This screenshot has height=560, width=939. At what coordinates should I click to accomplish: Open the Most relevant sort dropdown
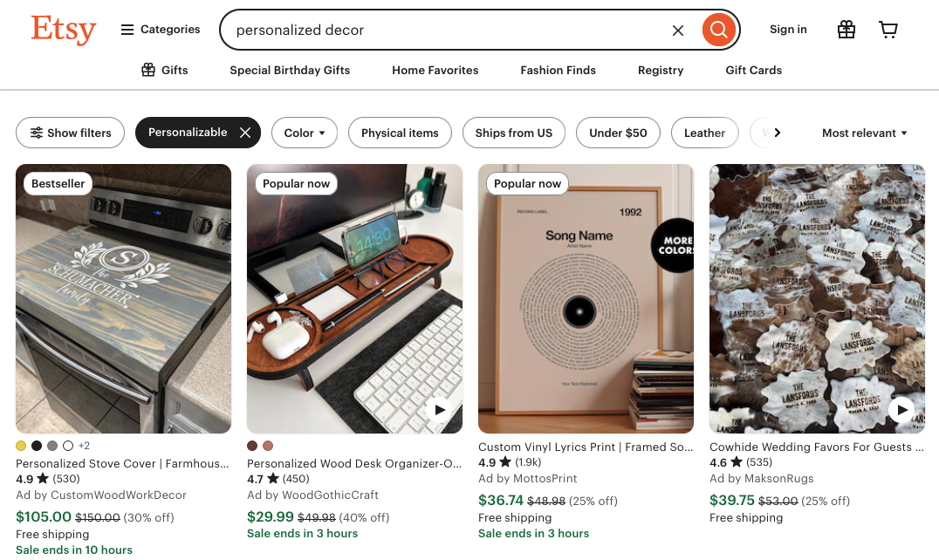[x=864, y=133]
